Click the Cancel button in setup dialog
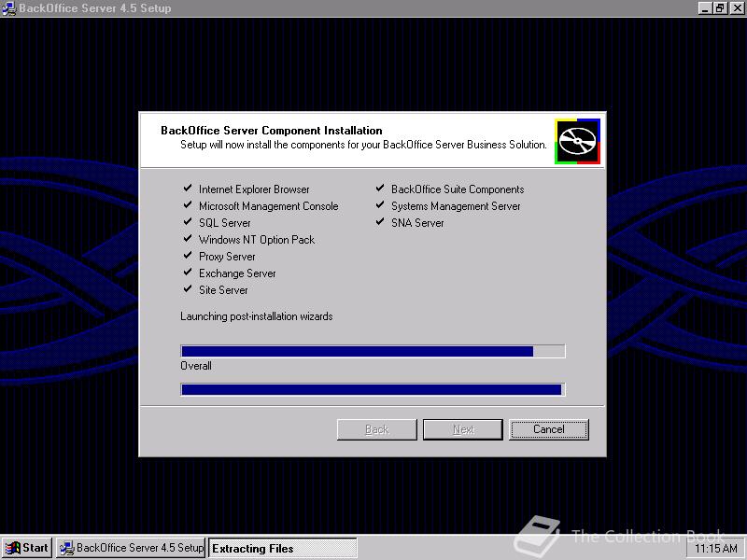 549,429
